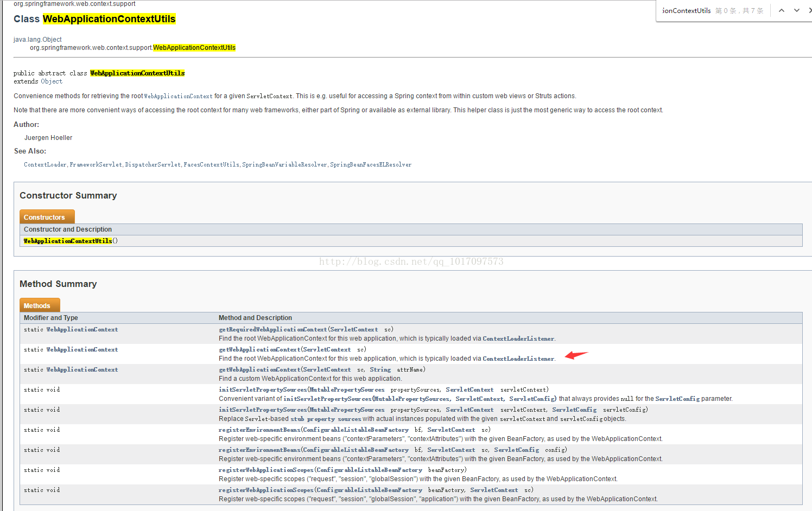
Task: Open getWebApplicationContext method with String attrName
Action: pyautogui.click(x=259, y=369)
